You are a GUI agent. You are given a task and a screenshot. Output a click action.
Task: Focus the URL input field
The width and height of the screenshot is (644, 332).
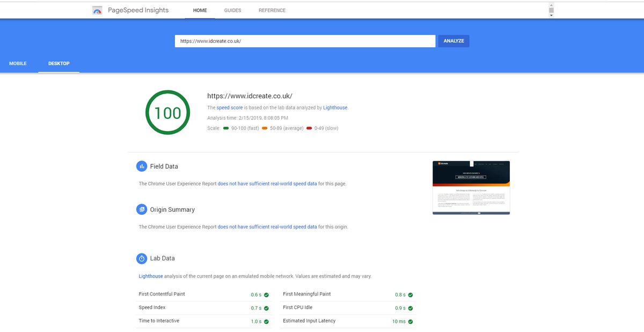[305, 41]
